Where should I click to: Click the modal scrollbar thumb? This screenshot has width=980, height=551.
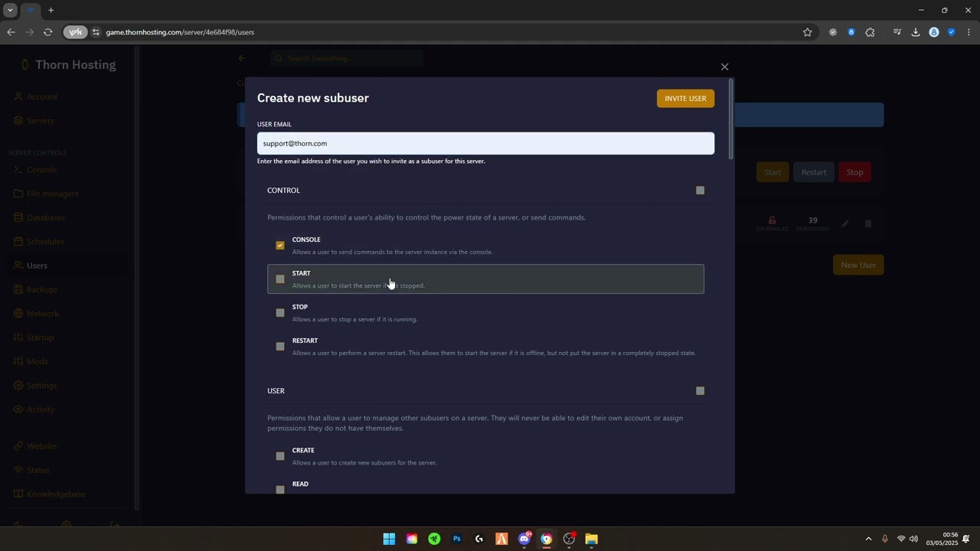(x=731, y=119)
